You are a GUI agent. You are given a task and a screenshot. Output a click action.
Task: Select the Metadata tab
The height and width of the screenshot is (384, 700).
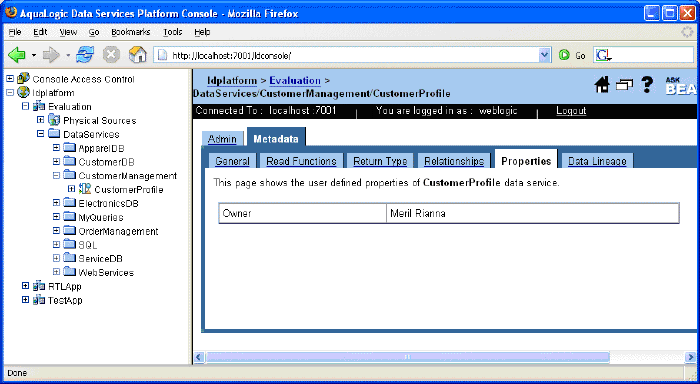coord(276,138)
